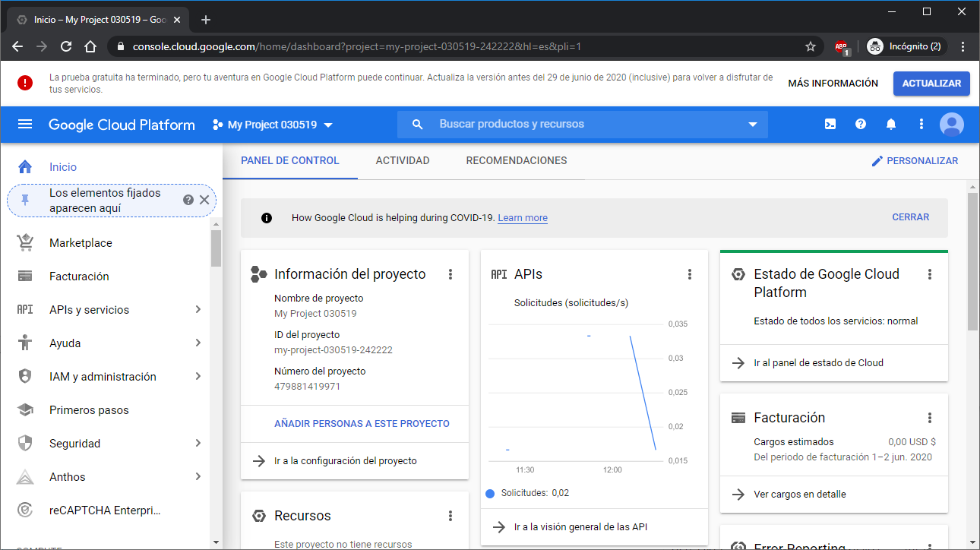Bookmark this page with the star icon
This screenshot has height=550, width=980.
tap(811, 46)
